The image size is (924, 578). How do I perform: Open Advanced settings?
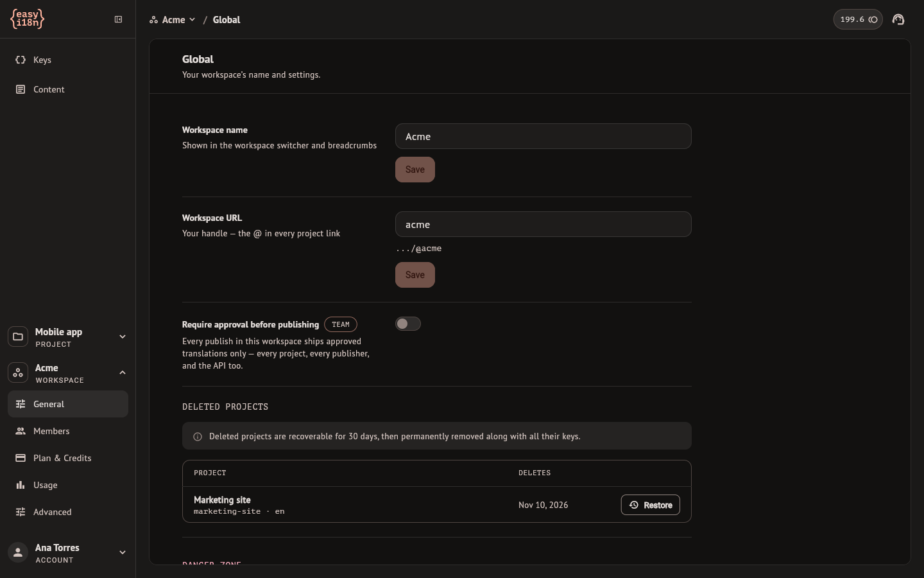coord(68,512)
